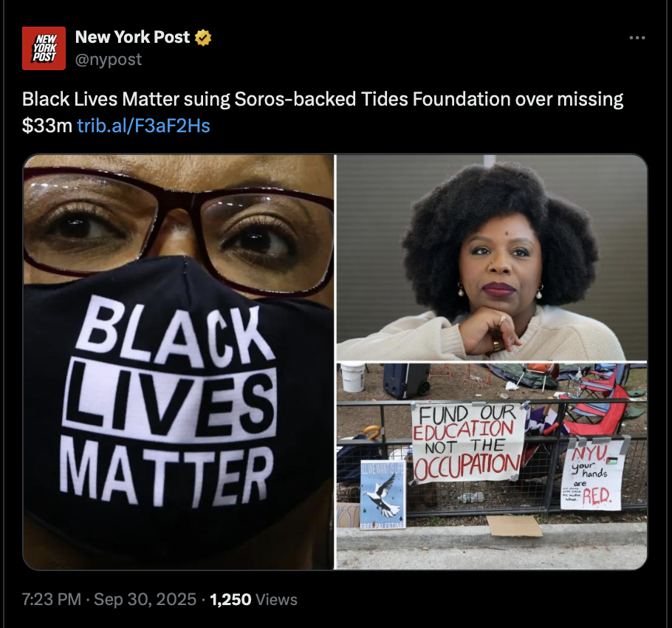Click the "Sep 30, 2025" date

[145, 599]
